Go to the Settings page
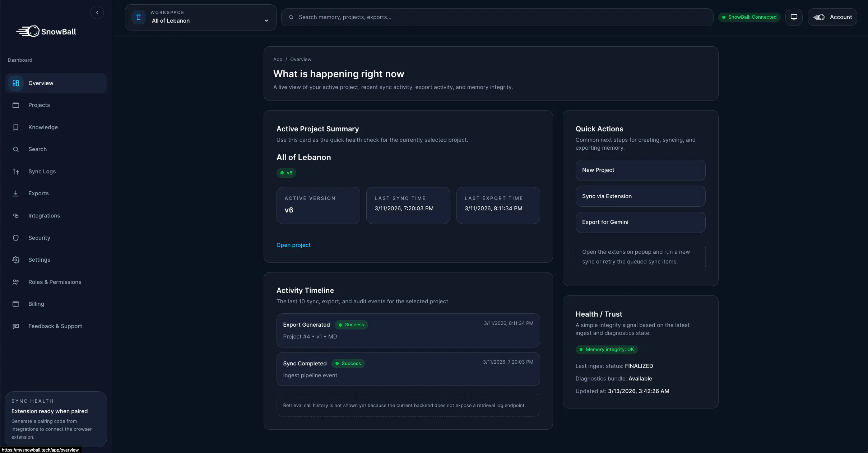 coord(56,260)
